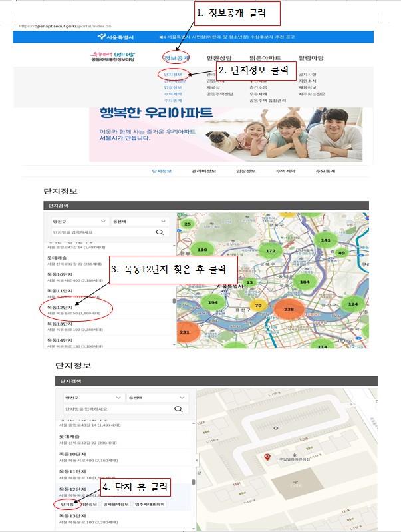Click the 단지홈 button under 목동12단지

(67, 505)
